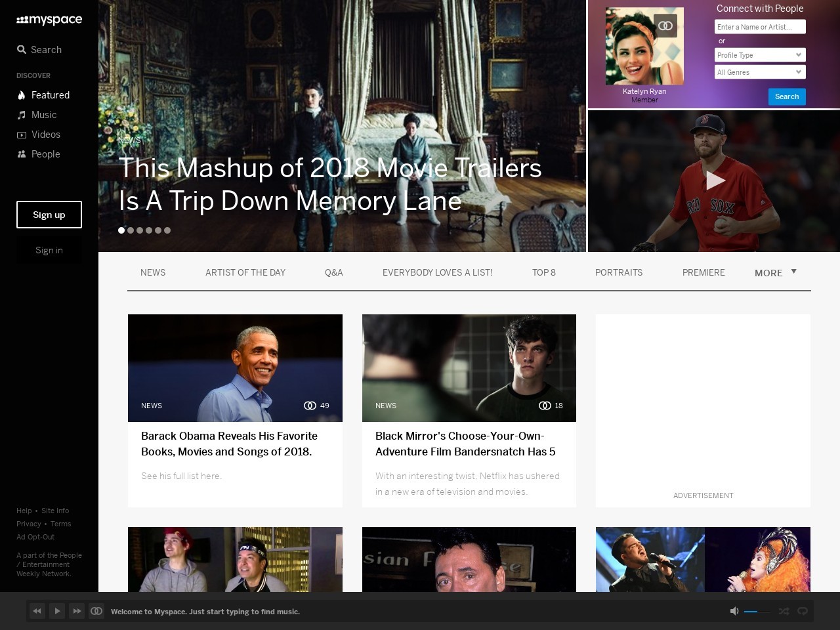This screenshot has height=630, width=840.
Task: Adjust the player volume slider
Action: [757, 612]
